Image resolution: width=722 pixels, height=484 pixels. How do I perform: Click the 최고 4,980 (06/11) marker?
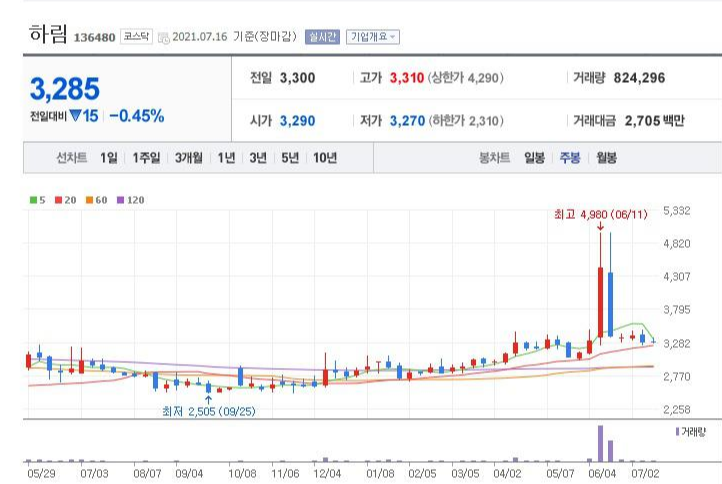(600, 215)
